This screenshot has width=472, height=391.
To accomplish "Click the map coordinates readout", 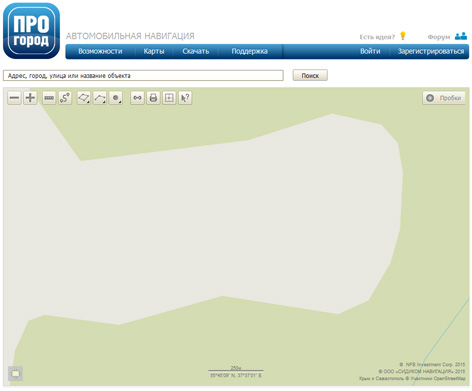I will [236, 376].
